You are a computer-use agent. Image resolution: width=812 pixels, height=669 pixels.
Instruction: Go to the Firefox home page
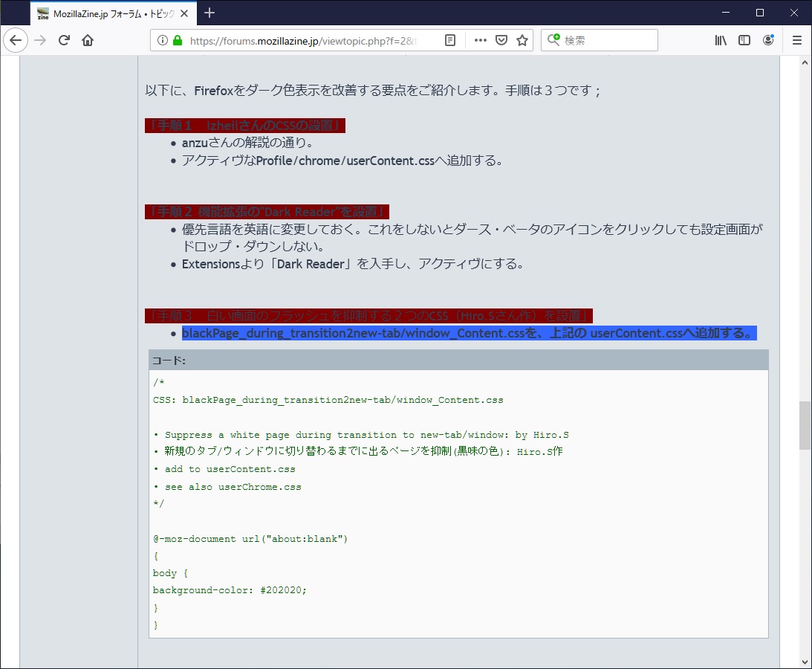[x=88, y=40]
